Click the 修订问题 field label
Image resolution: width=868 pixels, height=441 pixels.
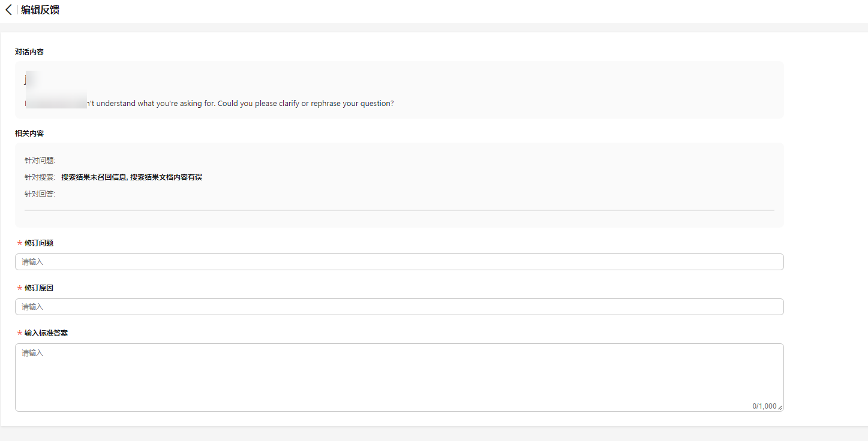point(39,243)
